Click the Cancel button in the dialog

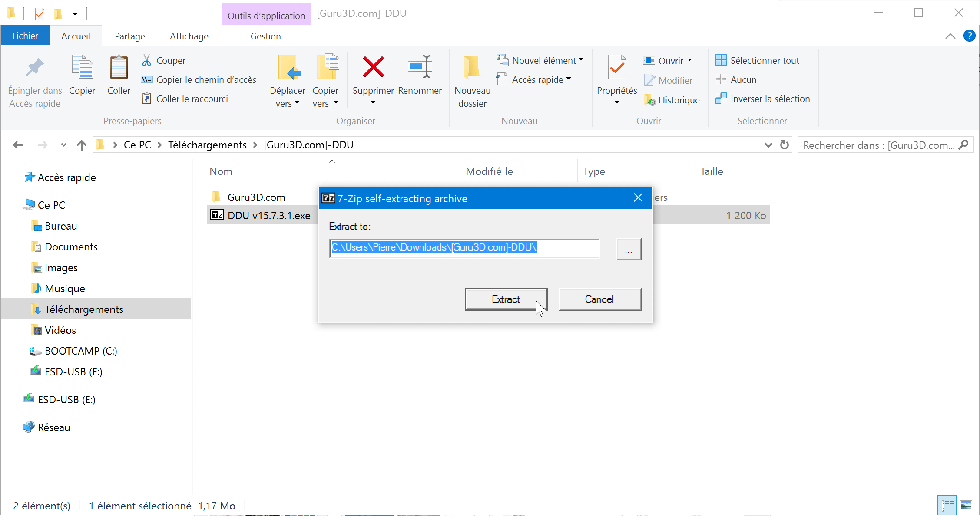(599, 299)
